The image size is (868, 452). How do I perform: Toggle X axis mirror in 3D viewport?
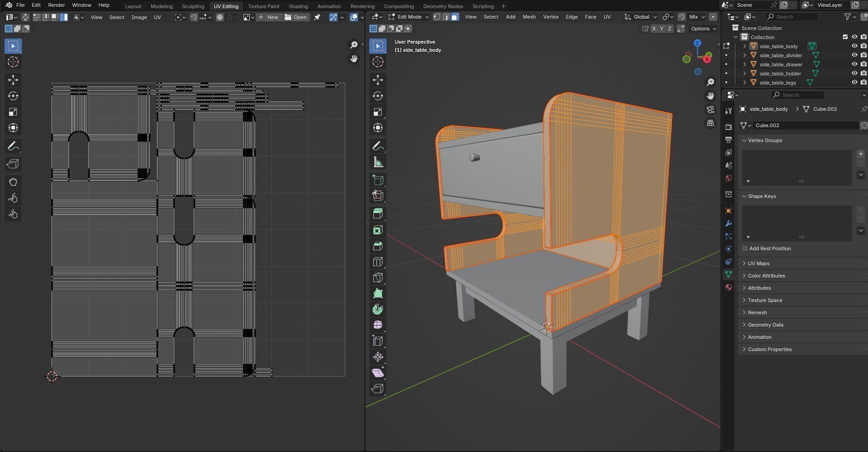654,29
